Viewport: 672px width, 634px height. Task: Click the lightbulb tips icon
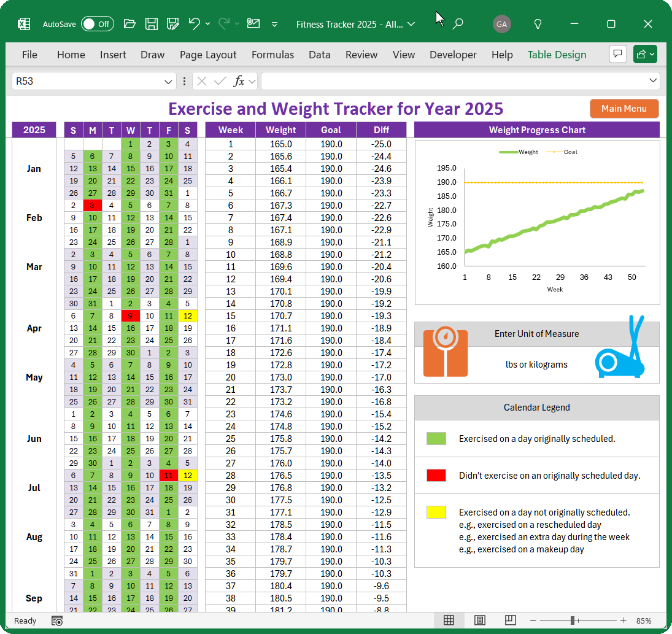538,24
